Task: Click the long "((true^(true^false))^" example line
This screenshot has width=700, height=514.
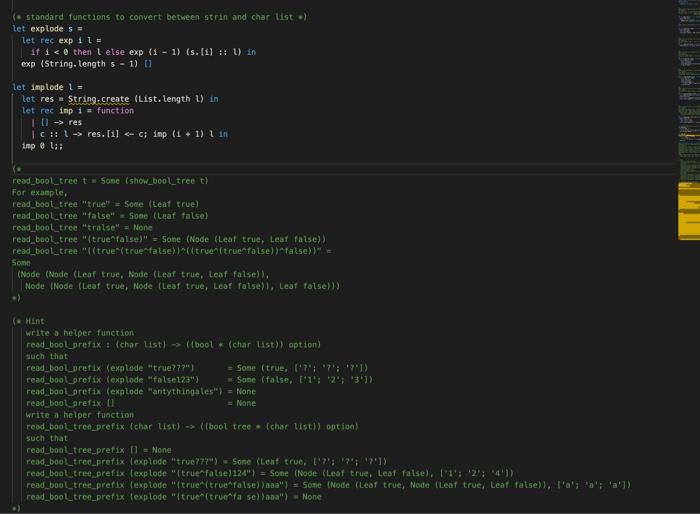Action: (x=172, y=251)
